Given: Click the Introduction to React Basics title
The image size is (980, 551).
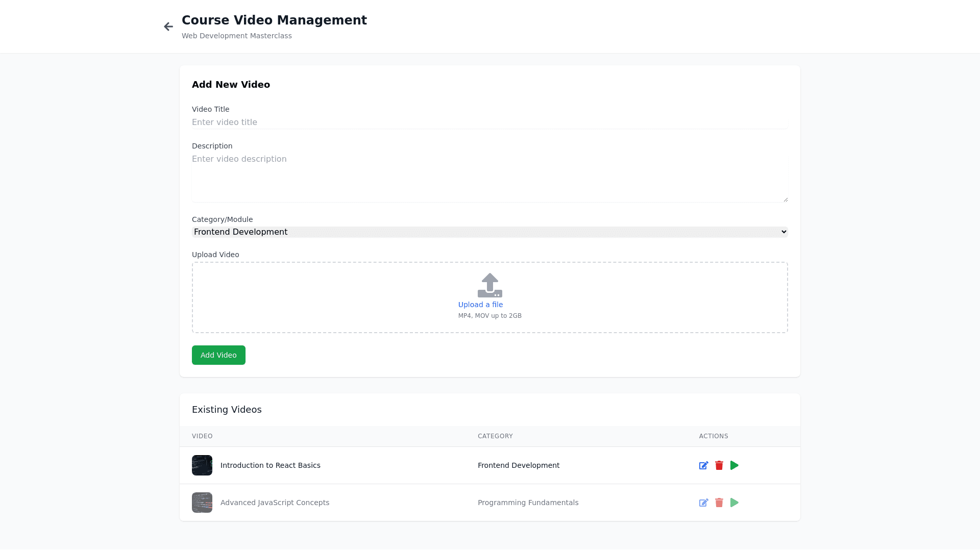Looking at the screenshot, I should [x=270, y=465].
